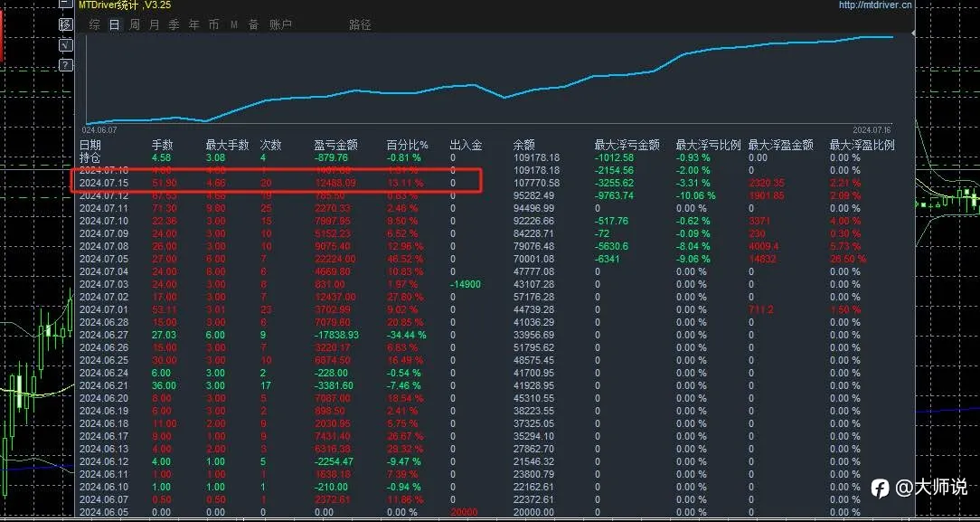Click the 最大浮盈比例 column header
This screenshot has width=980, height=522.
pyautogui.click(x=862, y=145)
